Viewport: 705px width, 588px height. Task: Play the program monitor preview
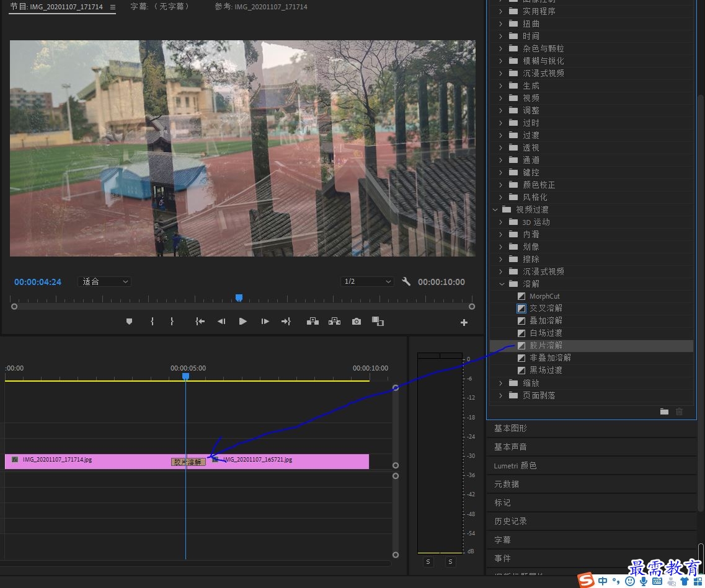tap(243, 321)
